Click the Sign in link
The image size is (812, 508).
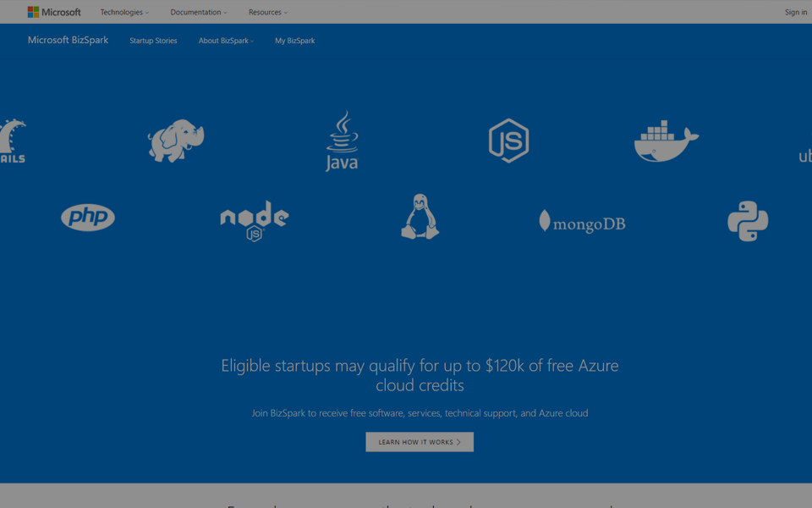(795, 13)
